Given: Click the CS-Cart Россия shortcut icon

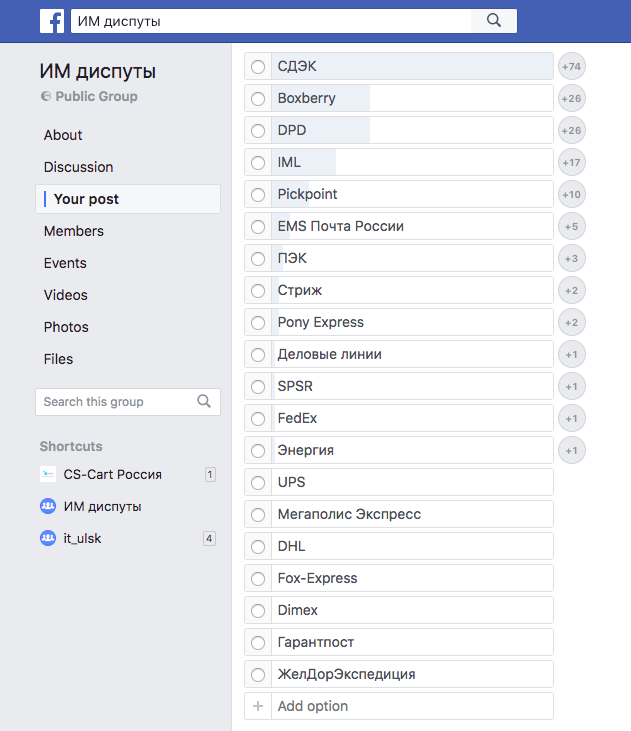Looking at the screenshot, I should click(x=48, y=474).
